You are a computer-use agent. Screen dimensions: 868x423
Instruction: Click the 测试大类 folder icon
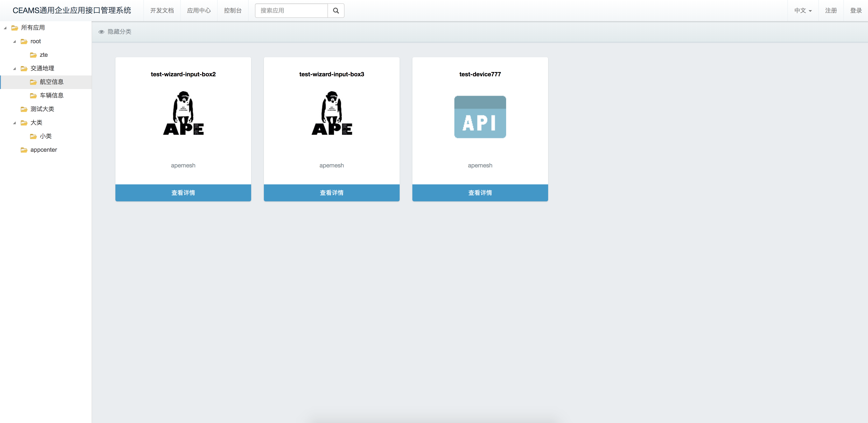pyautogui.click(x=24, y=109)
